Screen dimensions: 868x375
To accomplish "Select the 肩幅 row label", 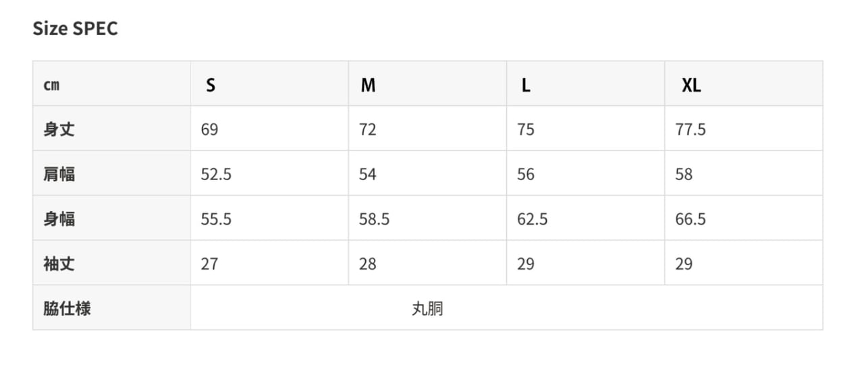I will (x=59, y=174).
